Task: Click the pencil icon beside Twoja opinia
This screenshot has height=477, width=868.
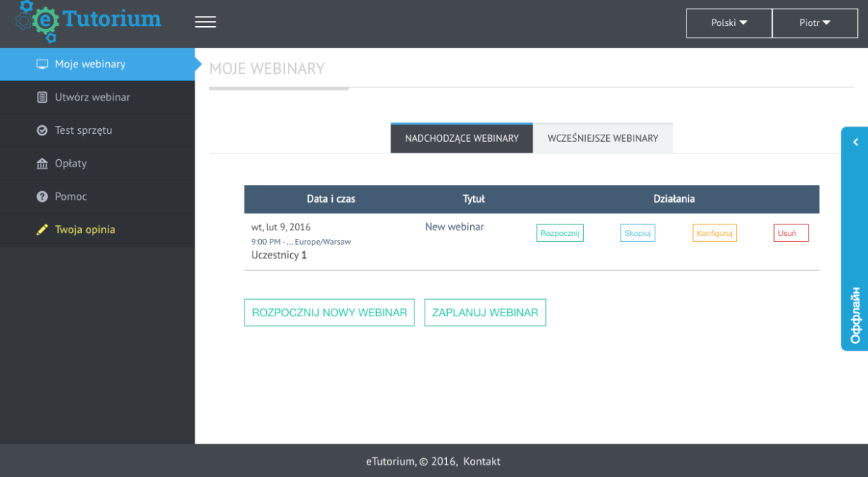Action: pyautogui.click(x=42, y=230)
